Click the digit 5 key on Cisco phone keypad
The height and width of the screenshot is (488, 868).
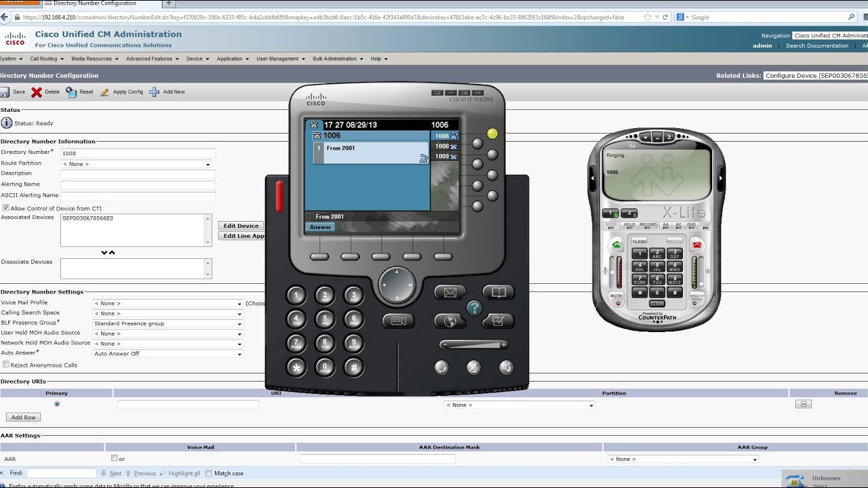pos(325,319)
